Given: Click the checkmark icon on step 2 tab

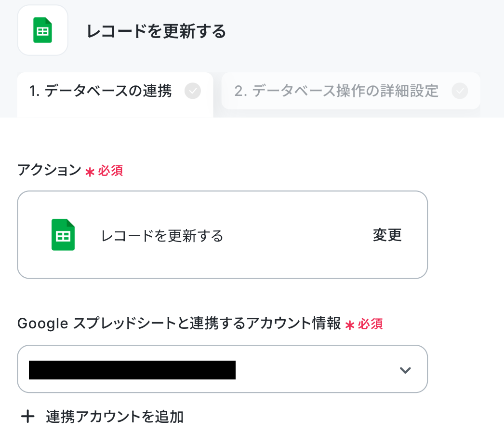Looking at the screenshot, I should [x=460, y=91].
